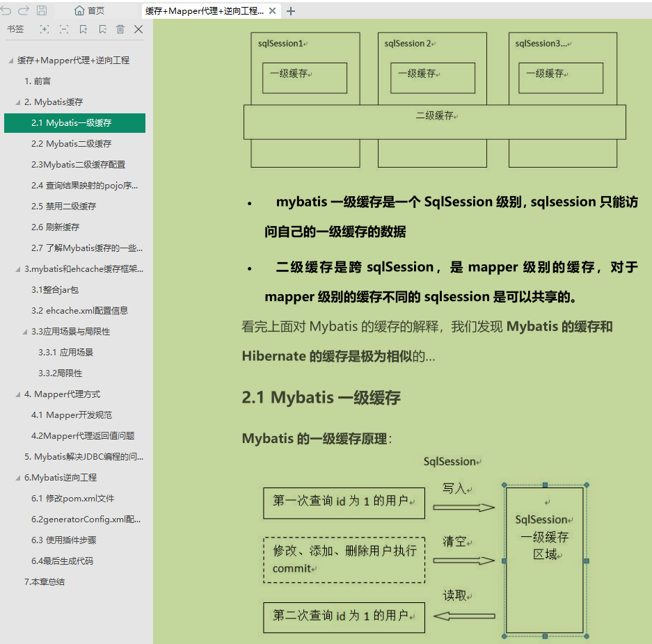Click the undo arrow icon

[x=6, y=10]
